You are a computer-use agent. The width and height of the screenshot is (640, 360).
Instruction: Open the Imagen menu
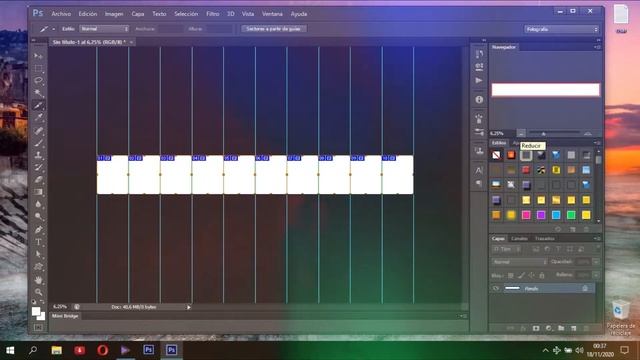point(114,14)
